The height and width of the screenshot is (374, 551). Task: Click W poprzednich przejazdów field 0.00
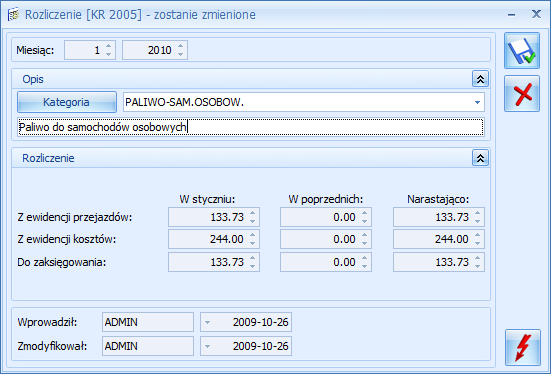coord(326,217)
